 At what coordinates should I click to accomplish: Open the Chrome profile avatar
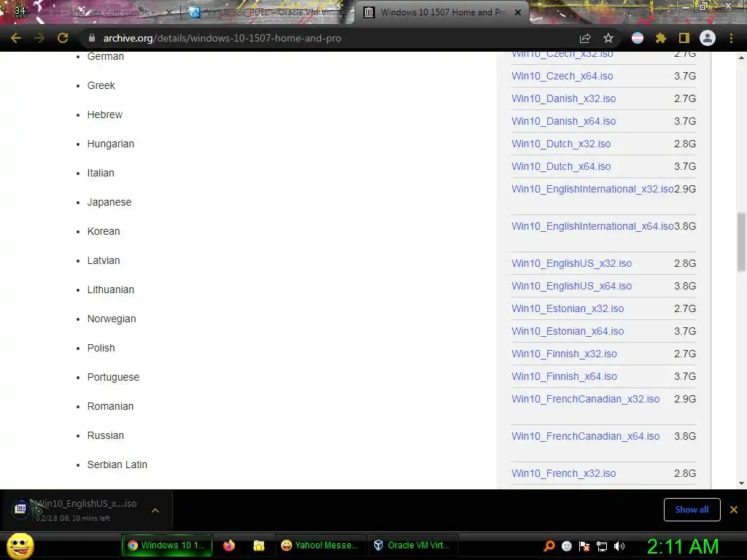click(708, 38)
